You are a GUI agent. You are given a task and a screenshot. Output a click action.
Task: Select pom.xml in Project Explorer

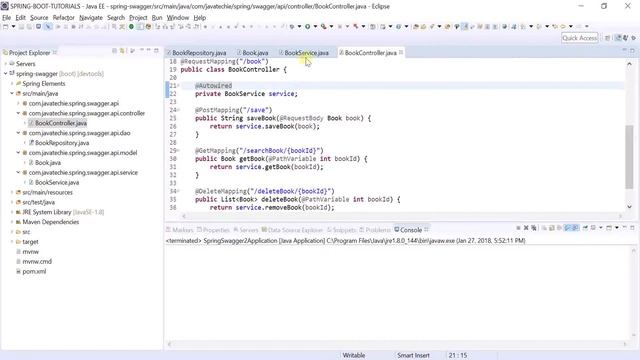click(x=34, y=271)
